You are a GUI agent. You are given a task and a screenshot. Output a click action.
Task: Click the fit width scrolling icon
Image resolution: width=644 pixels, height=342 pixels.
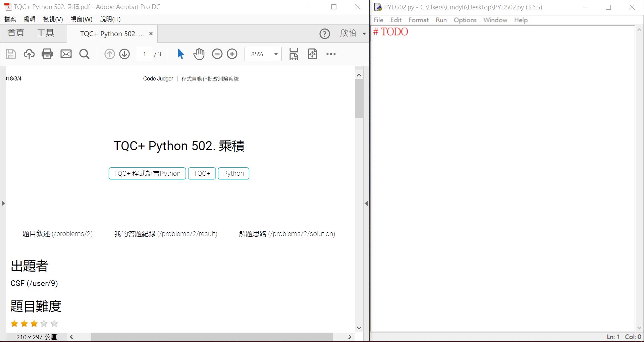tap(294, 54)
